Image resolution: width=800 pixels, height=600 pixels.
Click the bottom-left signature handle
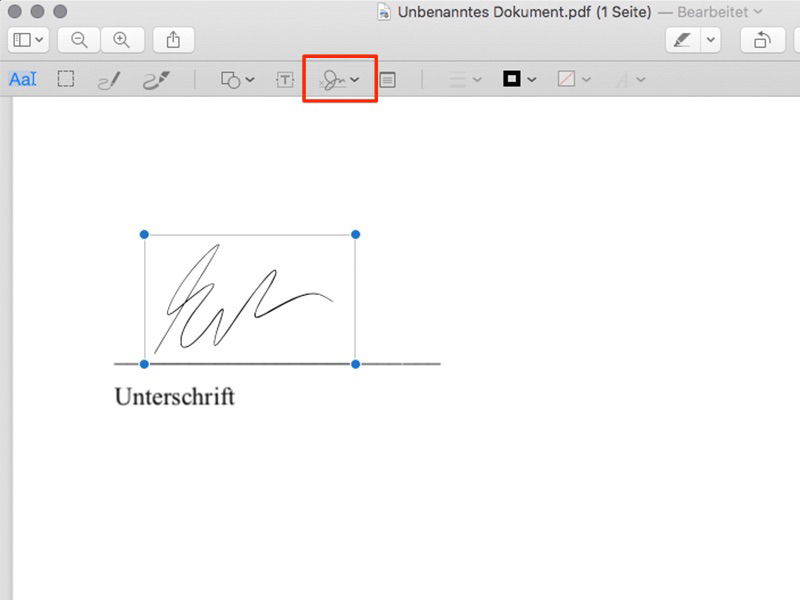[144, 364]
